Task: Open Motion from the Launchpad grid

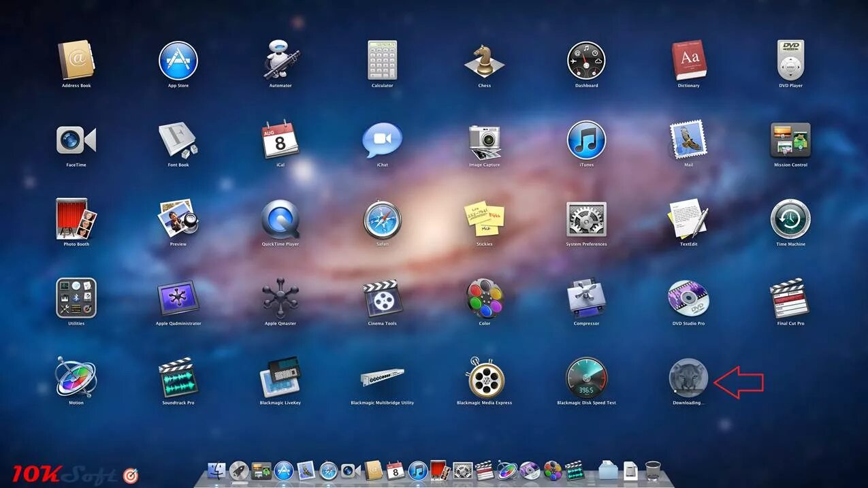Action: 76,377
